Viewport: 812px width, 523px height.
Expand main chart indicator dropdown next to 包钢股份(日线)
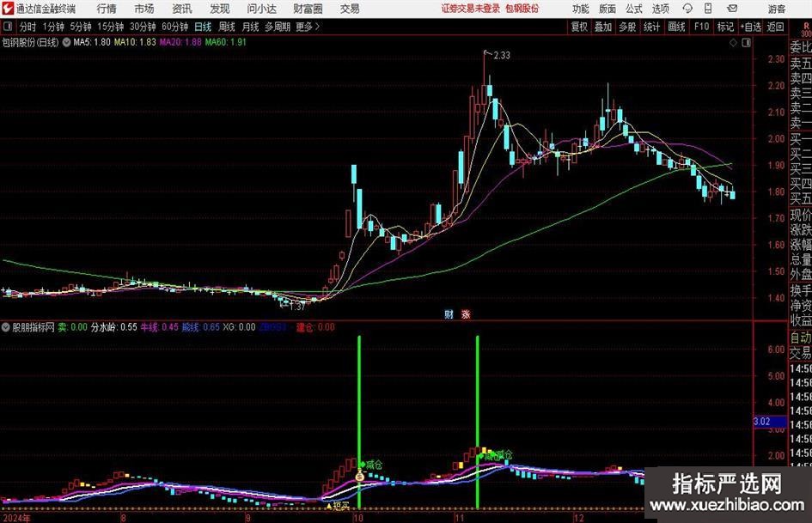(x=67, y=42)
